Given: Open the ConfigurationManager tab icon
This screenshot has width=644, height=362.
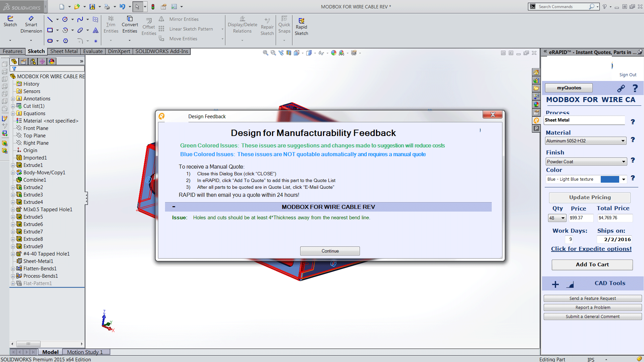Looking at the screenshot, I should (x=33, y=61).
